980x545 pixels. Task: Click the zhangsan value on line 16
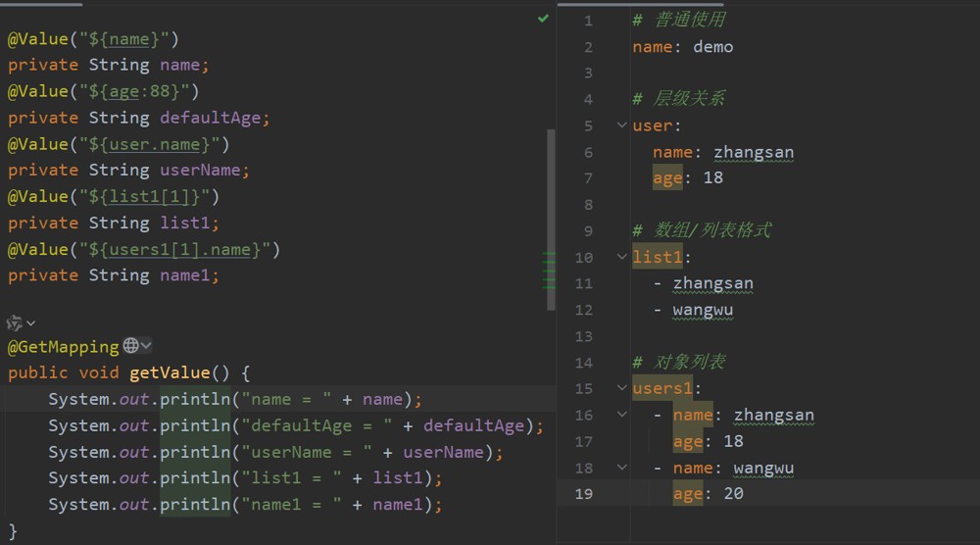(x=774, y=415)
